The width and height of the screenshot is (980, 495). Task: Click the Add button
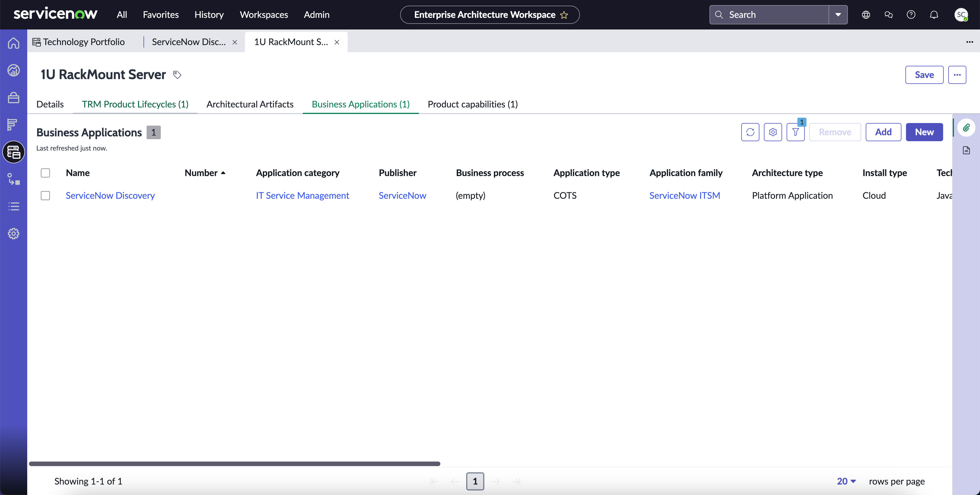pyautogui.click(x=883, y=132)
